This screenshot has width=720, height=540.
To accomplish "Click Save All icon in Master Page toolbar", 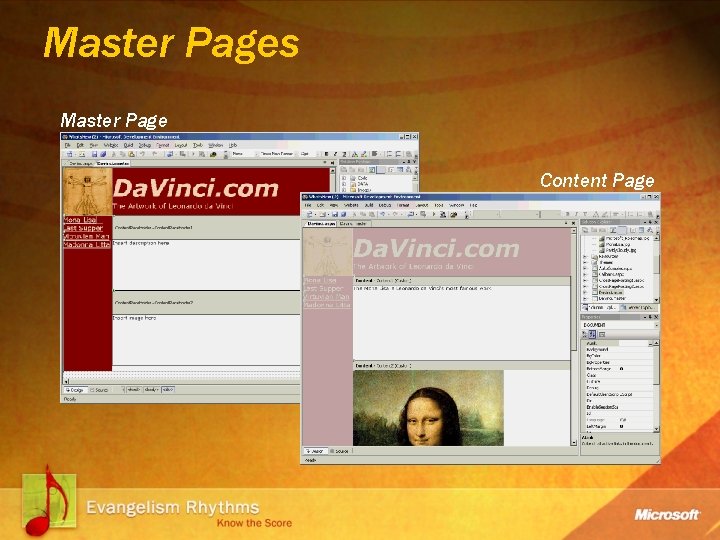I will point(103,154).
